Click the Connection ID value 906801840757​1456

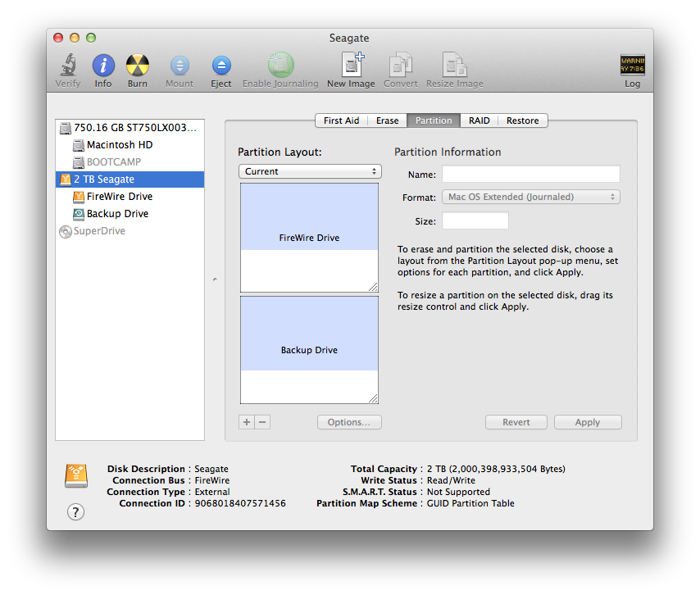(240, 503)
